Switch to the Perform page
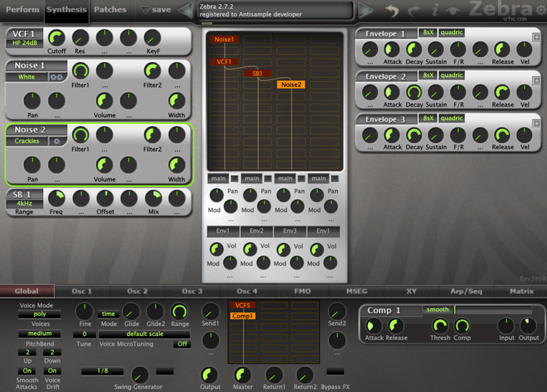 tap(23, 10)
